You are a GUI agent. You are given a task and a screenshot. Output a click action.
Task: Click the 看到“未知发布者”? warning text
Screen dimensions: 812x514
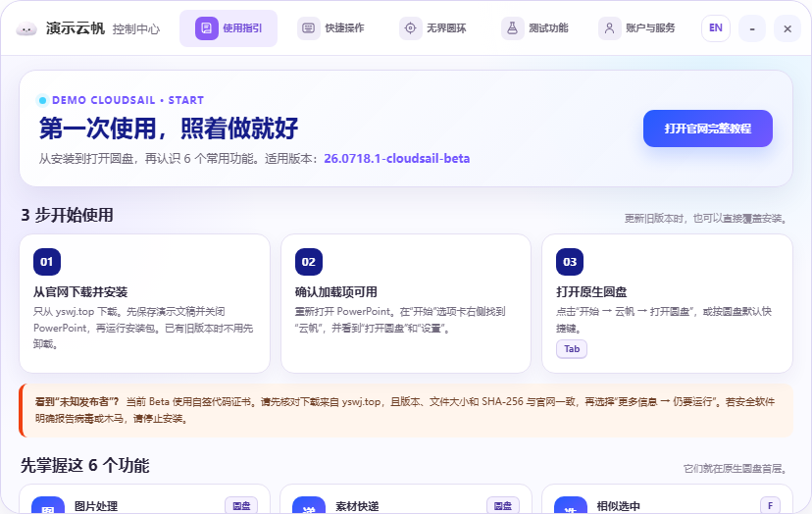(x=77, y=401)
